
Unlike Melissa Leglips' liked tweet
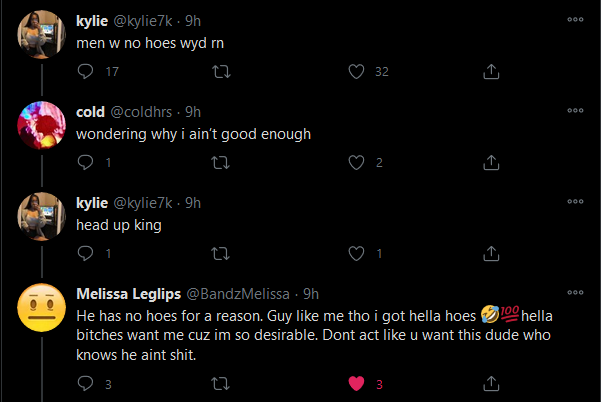[355, 382]
